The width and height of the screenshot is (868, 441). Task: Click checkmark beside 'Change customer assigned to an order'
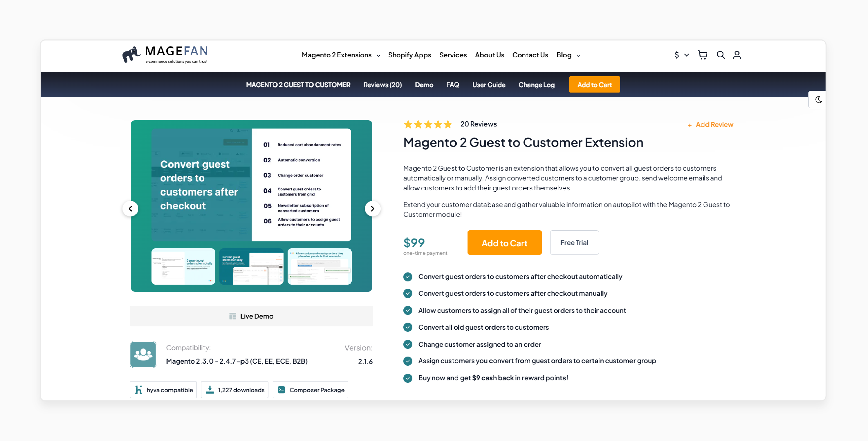click(408, 344)
